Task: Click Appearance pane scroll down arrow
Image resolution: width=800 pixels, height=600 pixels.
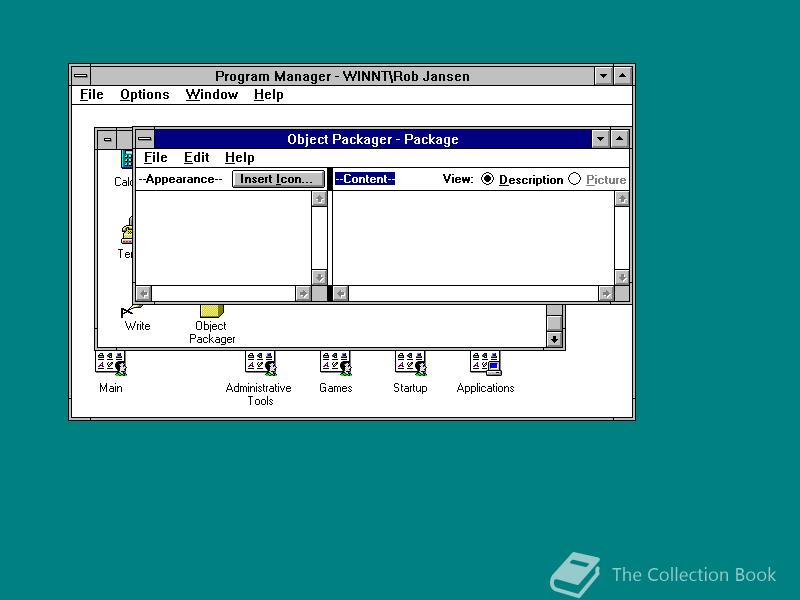Action: (319, 278)
